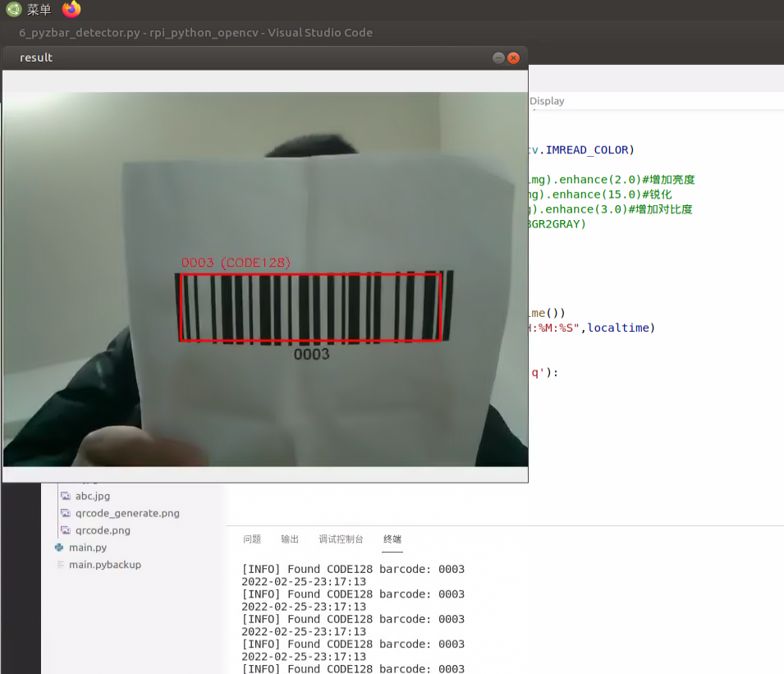This screenshot has height=674, width=784.
Task: Switch to the 调试控制台 panel tab
Action: (x=341, y=539)
